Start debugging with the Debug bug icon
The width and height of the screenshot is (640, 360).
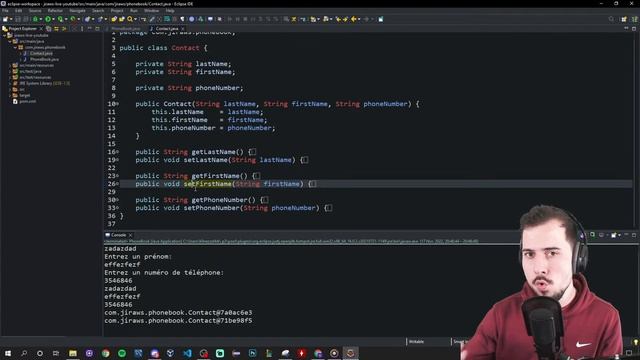tap(36, 19)
